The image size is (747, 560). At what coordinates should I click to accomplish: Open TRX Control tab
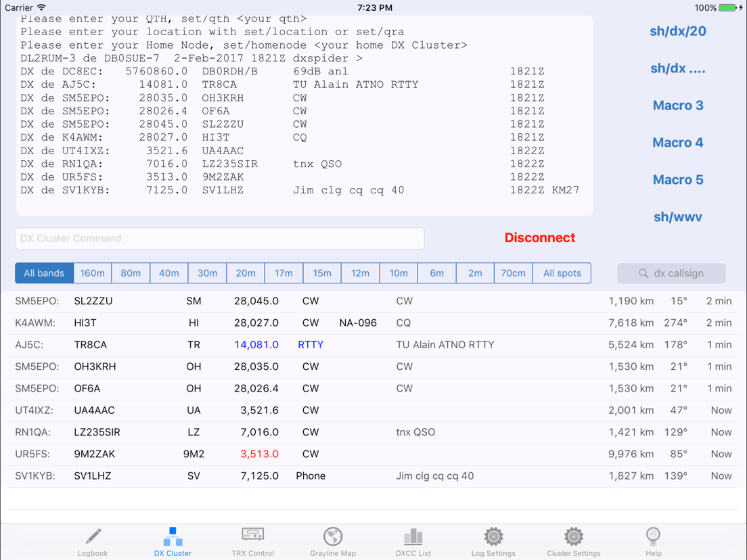click(253, 542)
